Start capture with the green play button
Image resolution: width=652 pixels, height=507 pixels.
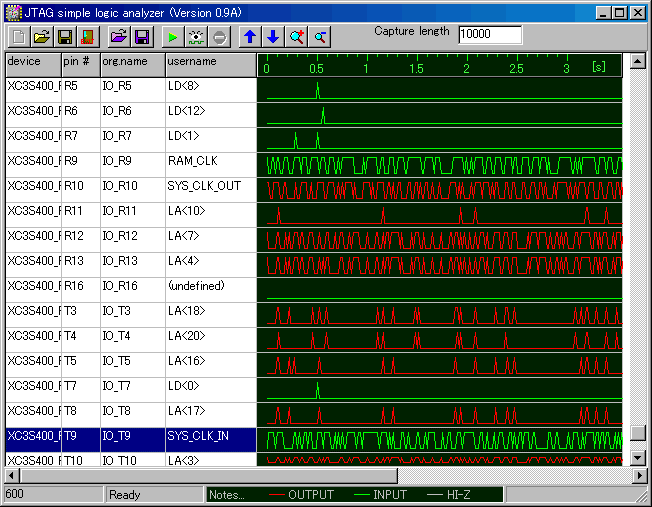pyautogui.click(x=172, y=37)
